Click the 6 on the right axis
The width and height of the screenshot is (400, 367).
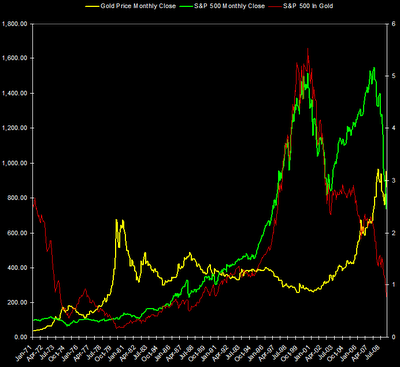tap(394, 24)
